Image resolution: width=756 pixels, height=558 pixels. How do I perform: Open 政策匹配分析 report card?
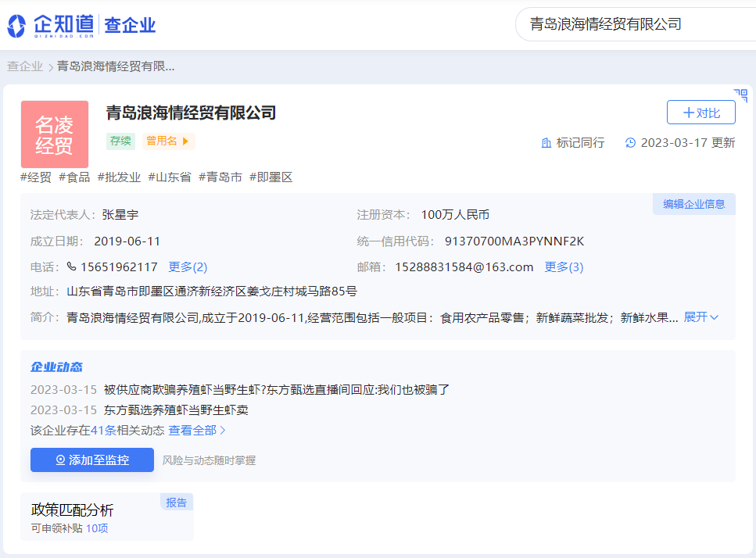106,517
